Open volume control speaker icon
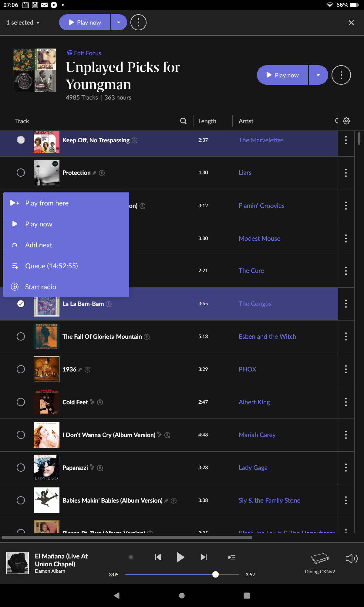 click(x=352, y=558)
